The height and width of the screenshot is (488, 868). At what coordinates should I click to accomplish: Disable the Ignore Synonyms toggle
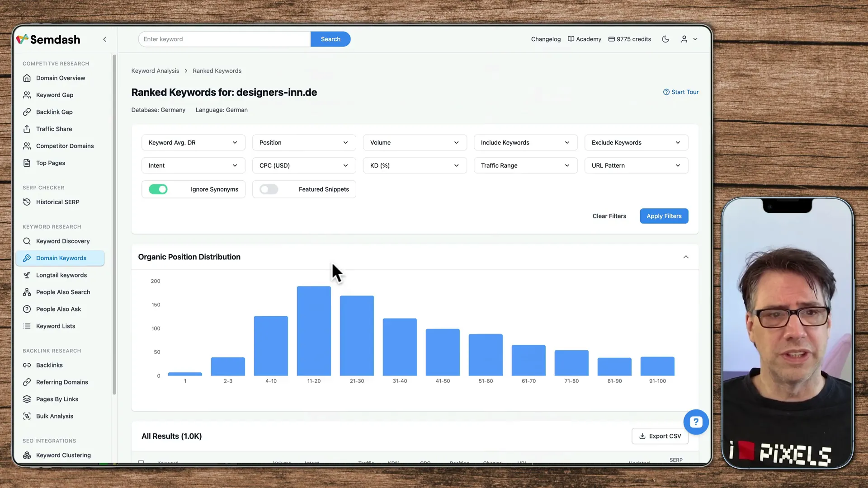click(158, 189)
